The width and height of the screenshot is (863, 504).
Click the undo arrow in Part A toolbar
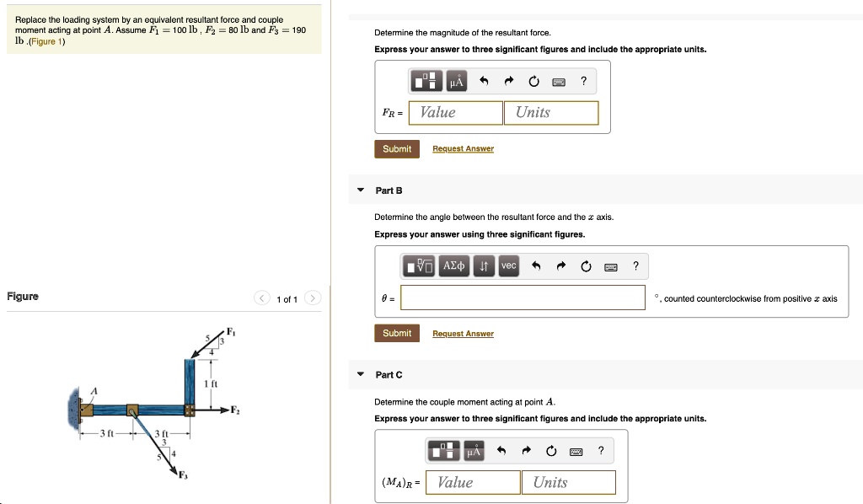click(484, 81)
